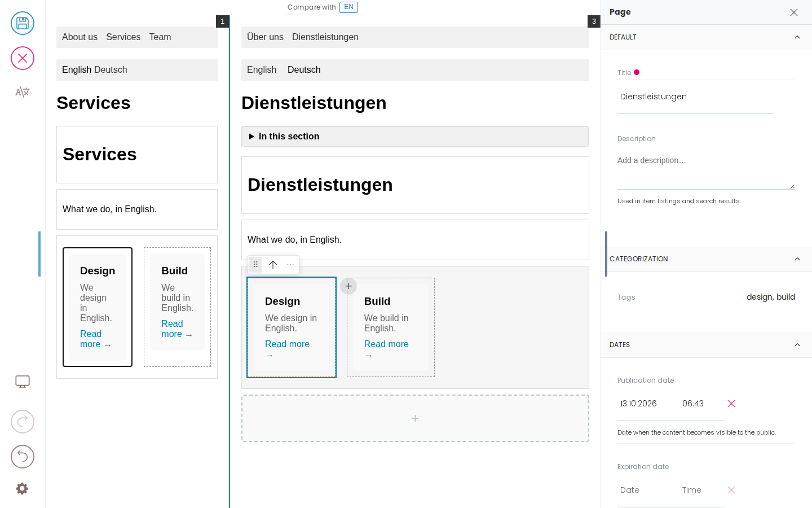Screen dimensions: 812x508
Task: Collapse the DEFAULT section
Action: pos(797,37)
